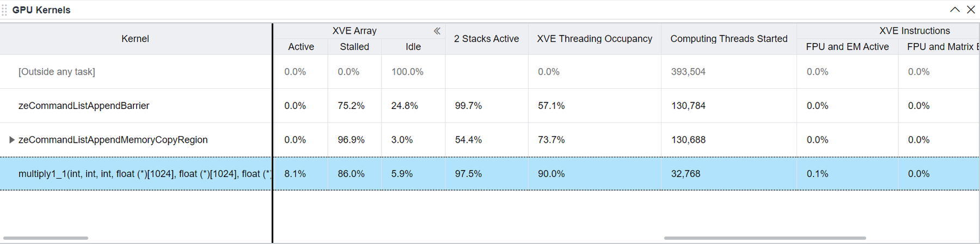Sort by Computing Threads Started column

pos(728,39)
